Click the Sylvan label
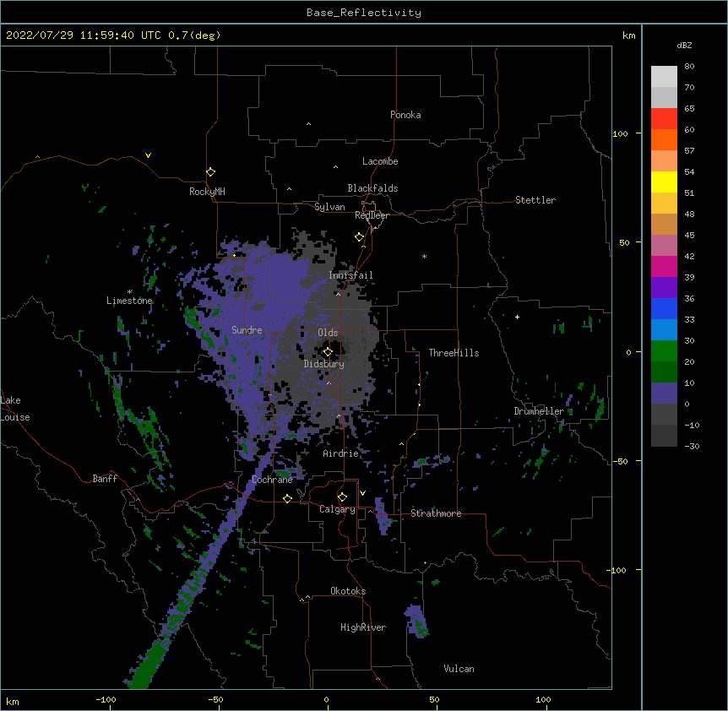 coord(329,207)
